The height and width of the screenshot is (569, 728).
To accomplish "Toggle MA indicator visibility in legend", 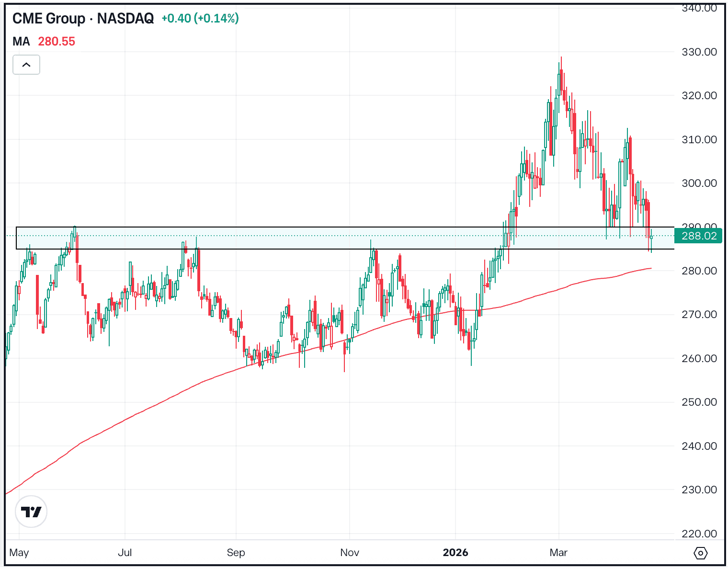I will (21, 41).
